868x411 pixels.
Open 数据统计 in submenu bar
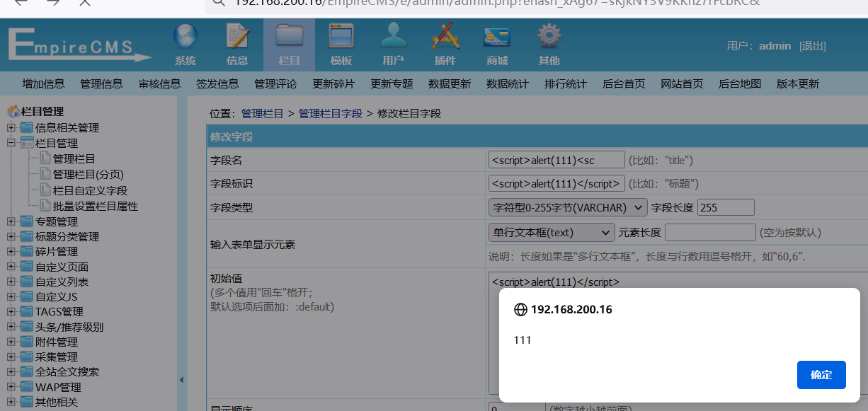pyautogui.click(x=508, y=84)
